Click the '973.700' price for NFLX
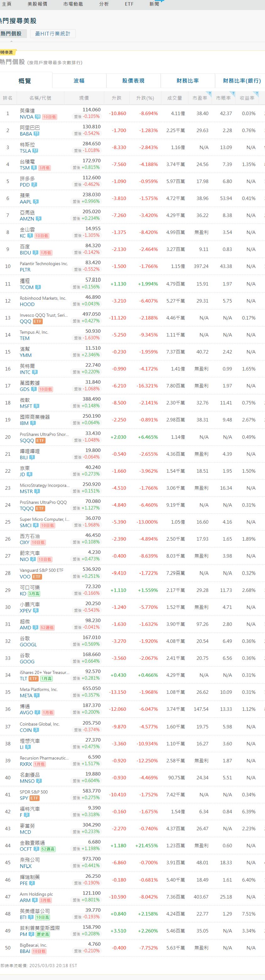This screenshot has width=265, height=980. tap(91, 859)
